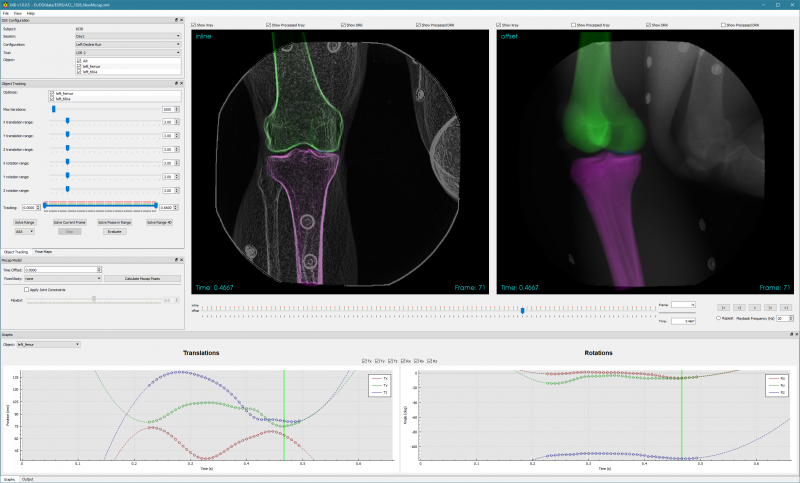Open the Graphs object selector dropdown

click(x=48, y=344)
